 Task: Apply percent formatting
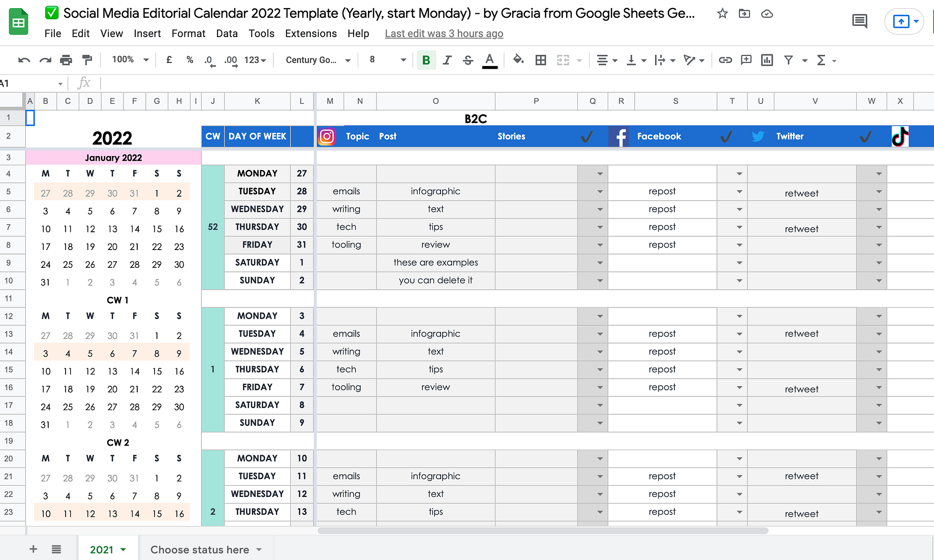pos(190,59)
